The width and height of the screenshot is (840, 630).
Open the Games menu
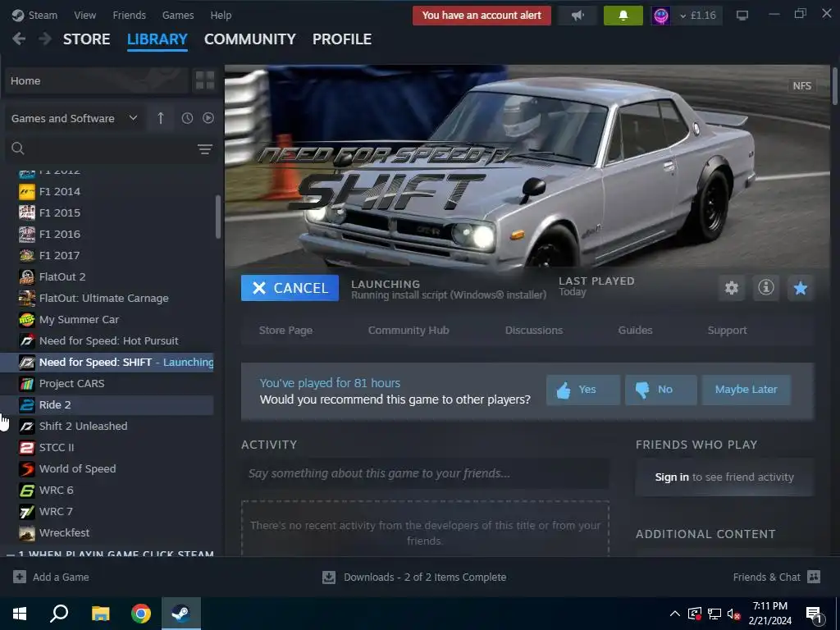tap(178, 16)
